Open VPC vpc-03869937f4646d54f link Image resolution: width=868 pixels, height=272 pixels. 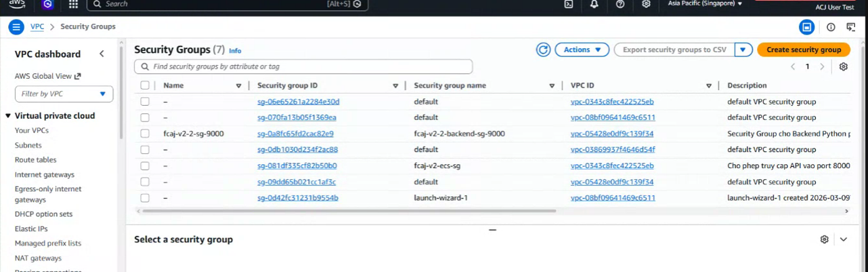click(613, 149)
